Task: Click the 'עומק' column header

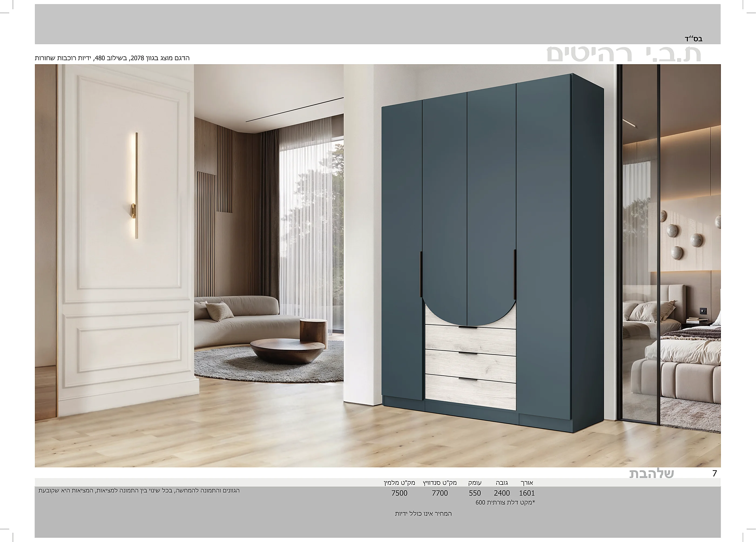Action: (x=475, y=483)
